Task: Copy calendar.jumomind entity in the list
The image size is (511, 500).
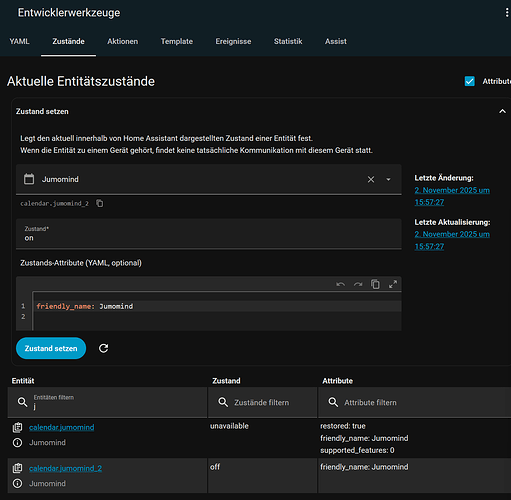Action: (x=17, y=427)
